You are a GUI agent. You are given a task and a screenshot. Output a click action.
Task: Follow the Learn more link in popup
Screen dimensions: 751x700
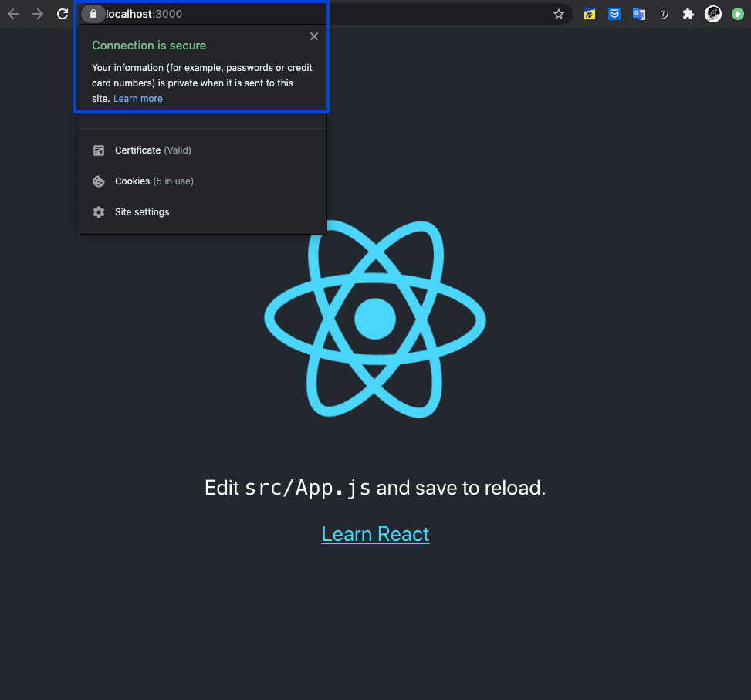(x=138, y=99)
